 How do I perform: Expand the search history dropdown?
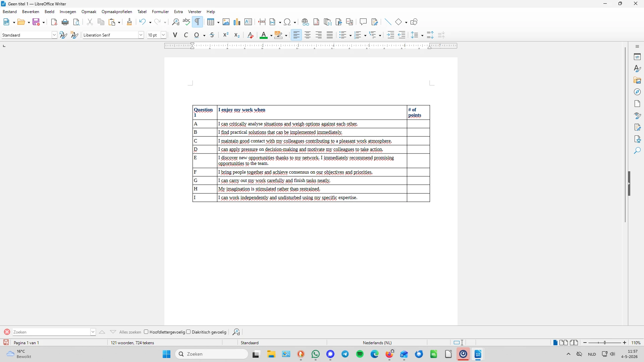tap(93, 332)
